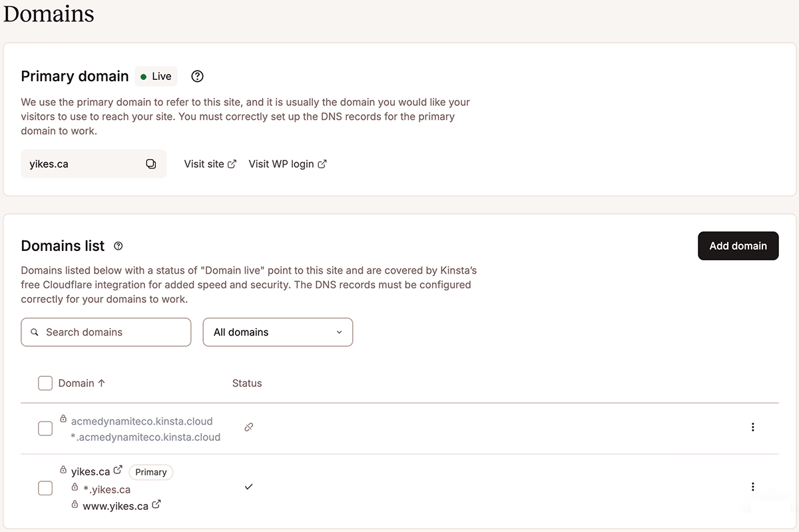Expand the All domains filter dropdown
This screenshot has height=532, width=799.
278,332
